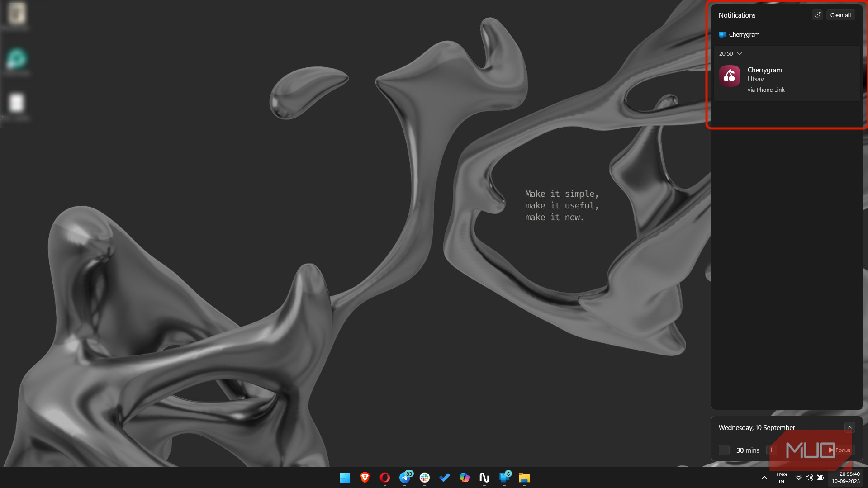Switch ENG IN input language
The width and height of the screenshot is (868, 488).
781,478
